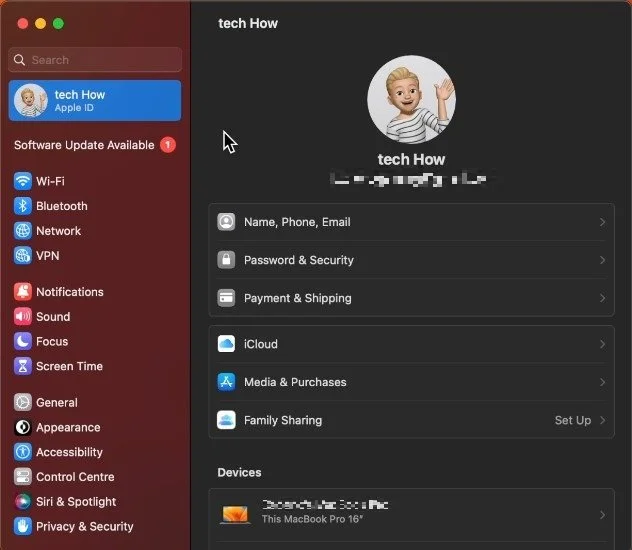Click the Screen Time hourglass icon
This screenshot has height=550, width=632.
[23, 366]
